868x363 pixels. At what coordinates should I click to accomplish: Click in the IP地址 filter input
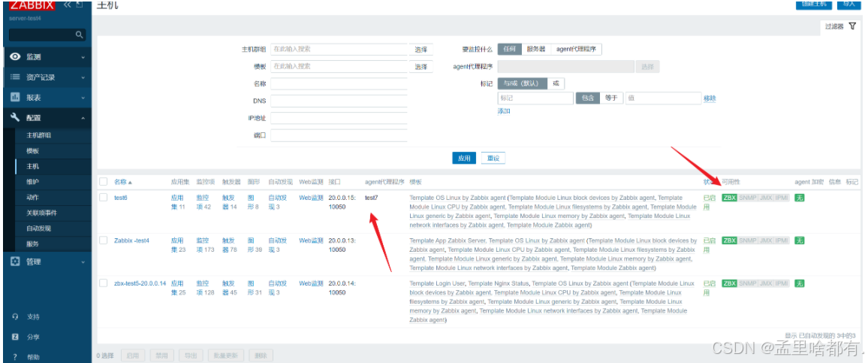coord(339,118)
